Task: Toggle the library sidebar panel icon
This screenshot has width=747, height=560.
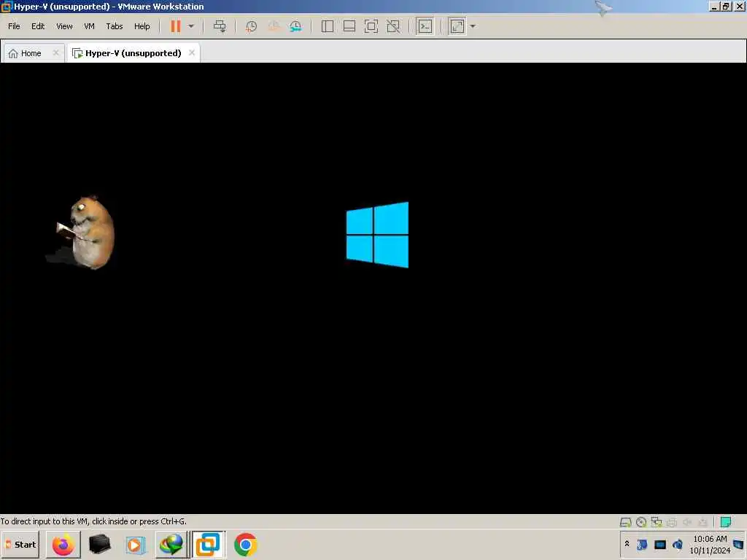Action: tap(328, 26)
